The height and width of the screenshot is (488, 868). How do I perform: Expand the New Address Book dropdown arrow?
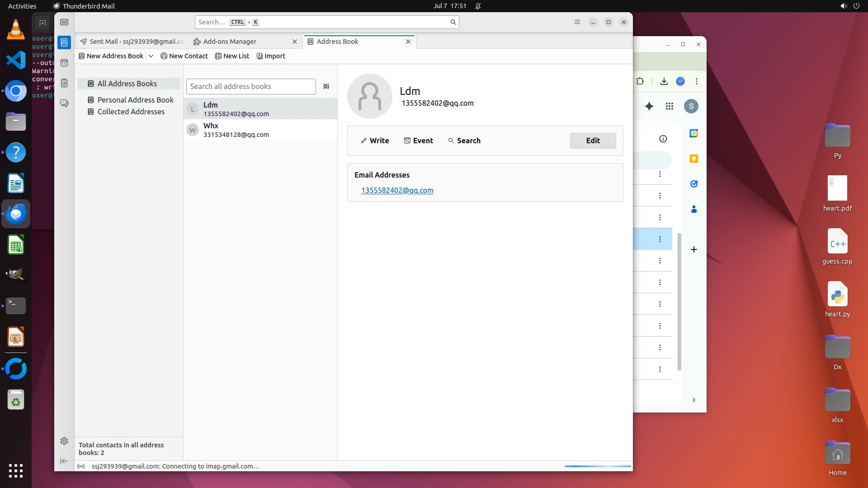click(x=151, y=56)
